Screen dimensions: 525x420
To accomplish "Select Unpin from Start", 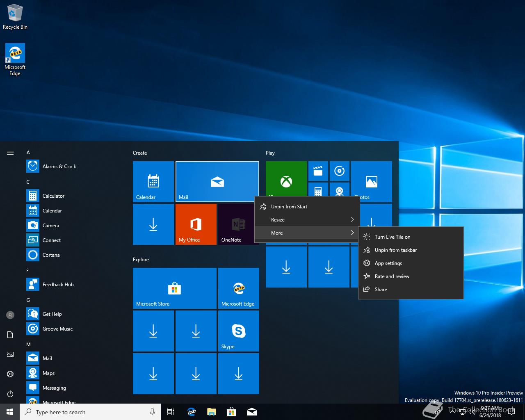I will [x=307, y=207].
